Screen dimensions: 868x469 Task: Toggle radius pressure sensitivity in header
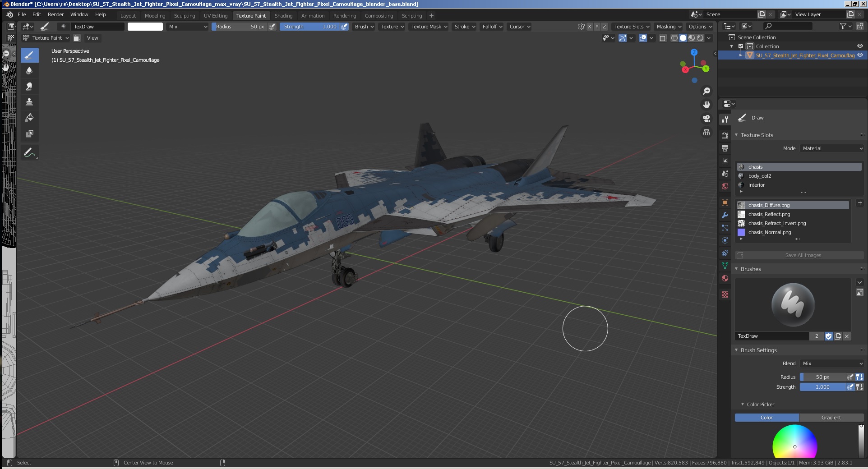click(272, 27)
